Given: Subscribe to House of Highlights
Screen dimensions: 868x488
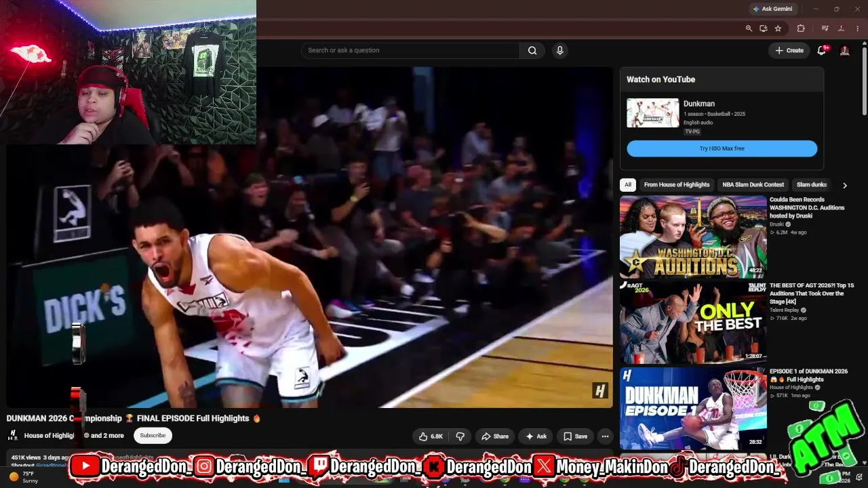Looking at the screenshot, I should pyautogui.click(x=153, y=435).
